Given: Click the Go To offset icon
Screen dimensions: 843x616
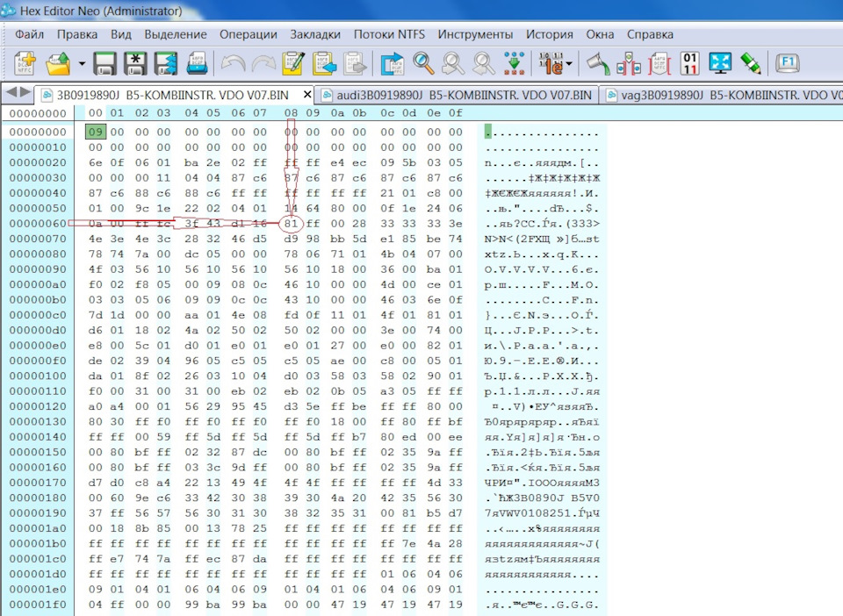Looking at the screenshot, I should [393, 63].
